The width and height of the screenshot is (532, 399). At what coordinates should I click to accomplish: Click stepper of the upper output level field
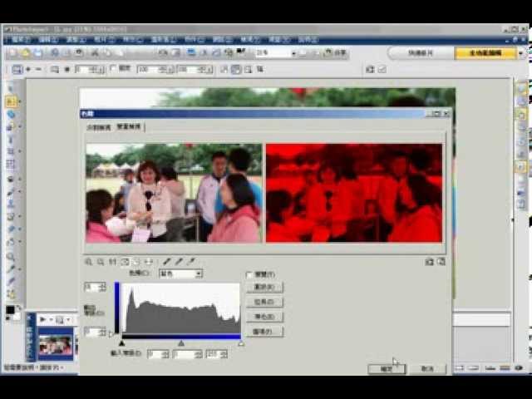(102, 288)
